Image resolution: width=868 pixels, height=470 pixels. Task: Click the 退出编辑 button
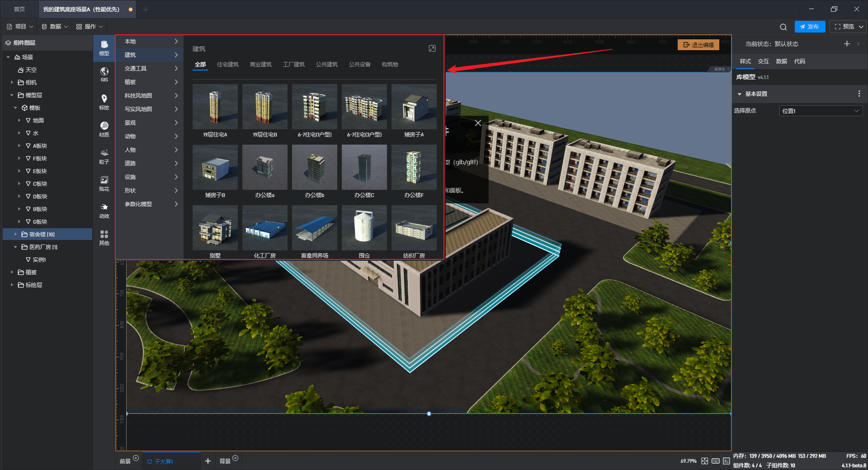coord(698,45)
